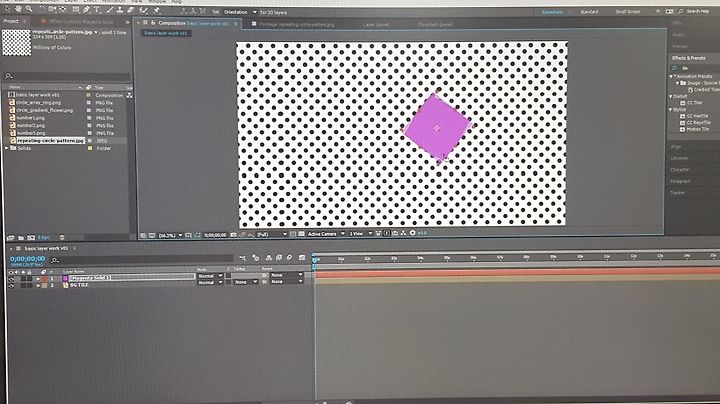The height and width of the screenshot is (404, 720).
Task: Expand the Solids folder in Project panel
Action: coord(6,148)
